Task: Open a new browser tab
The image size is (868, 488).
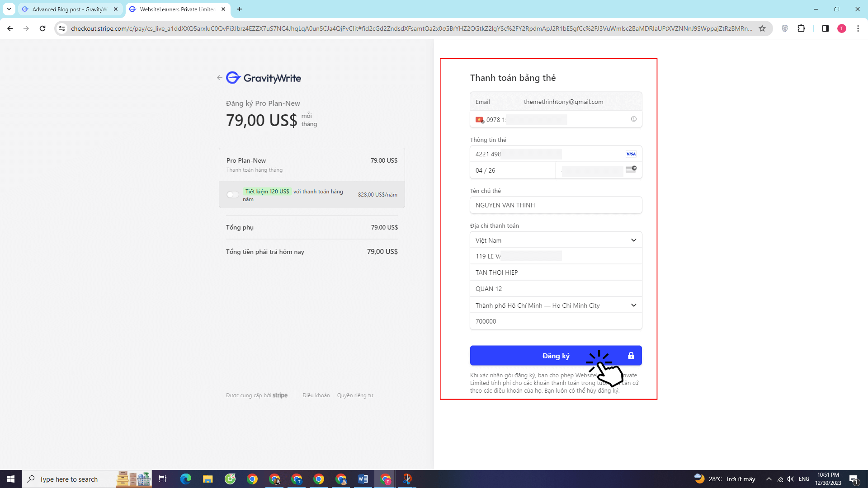Action: [x=240, y=9]
